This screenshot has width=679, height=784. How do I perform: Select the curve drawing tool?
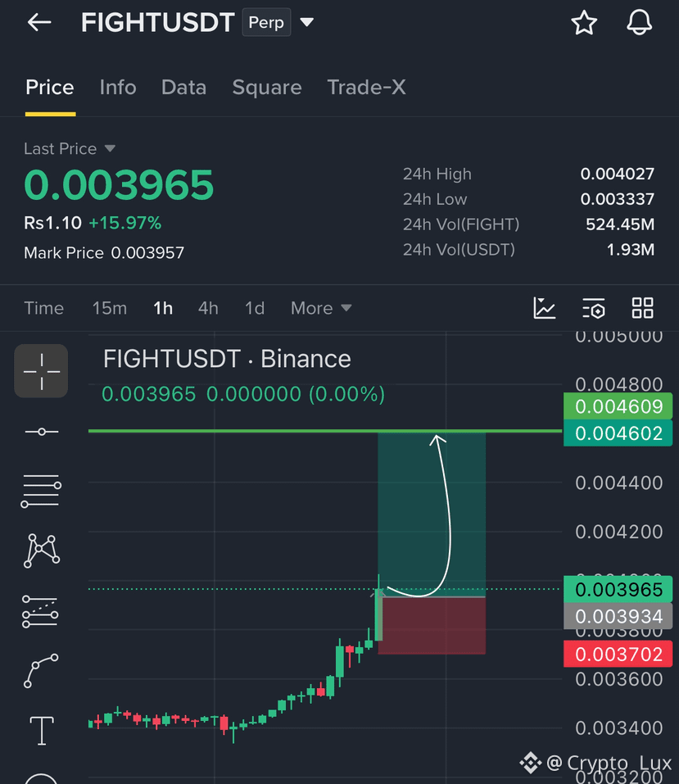tap(41, 670)
